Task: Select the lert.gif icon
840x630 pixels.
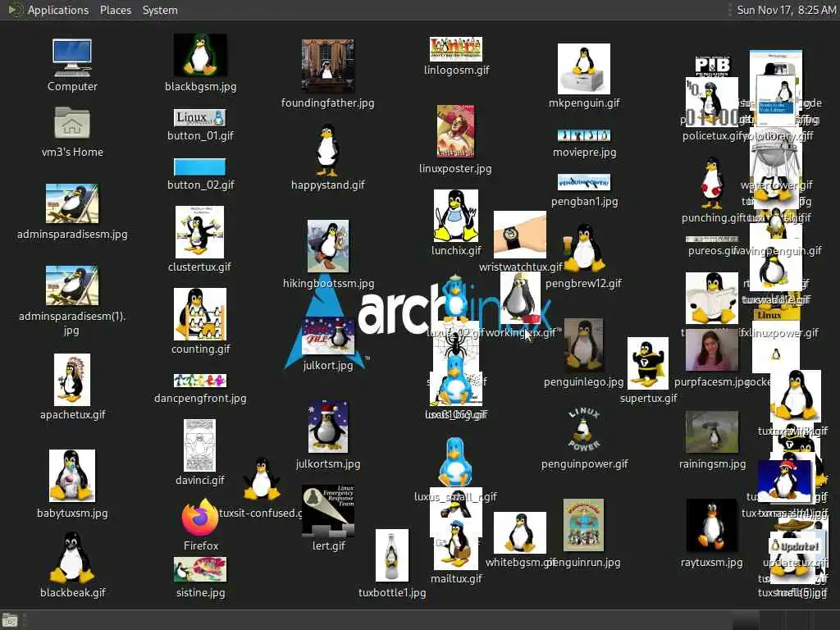Action: tap(328, 510)
